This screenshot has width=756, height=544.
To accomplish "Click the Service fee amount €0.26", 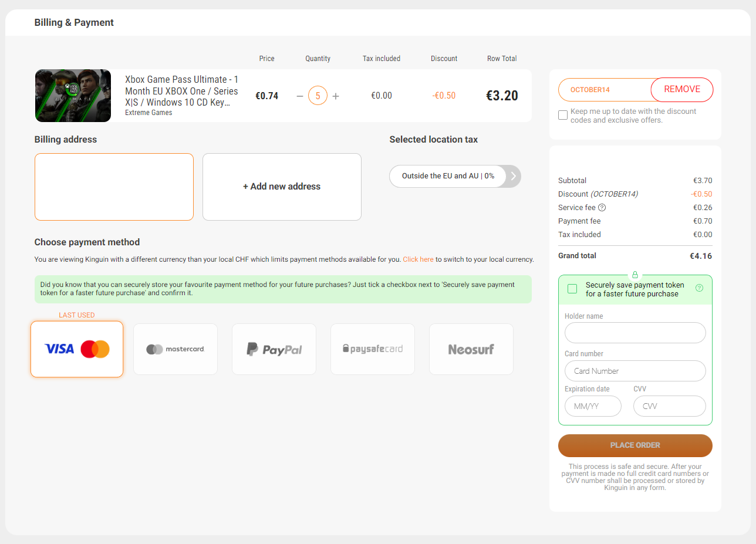I will click(703, 208).
